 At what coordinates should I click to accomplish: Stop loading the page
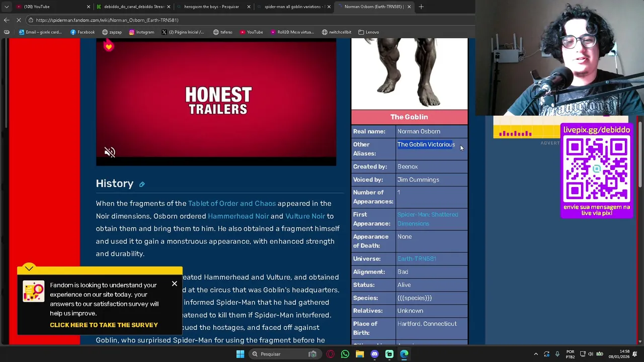click(19, 20)
